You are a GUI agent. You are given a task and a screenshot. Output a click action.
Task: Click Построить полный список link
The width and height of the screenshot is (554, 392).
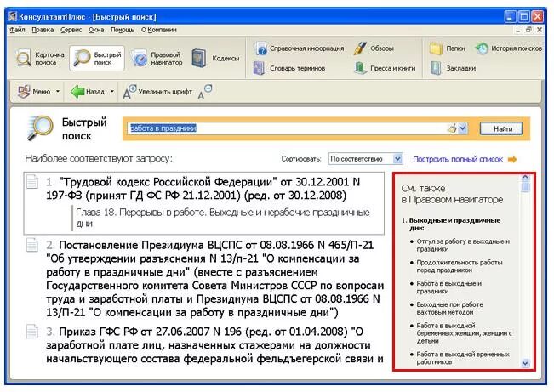pos(458,159)
